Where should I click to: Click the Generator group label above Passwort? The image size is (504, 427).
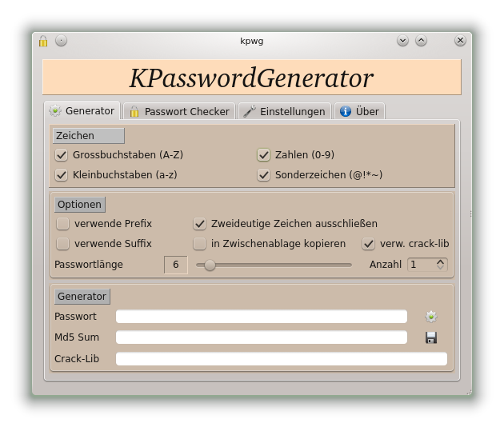click(82, 296)
